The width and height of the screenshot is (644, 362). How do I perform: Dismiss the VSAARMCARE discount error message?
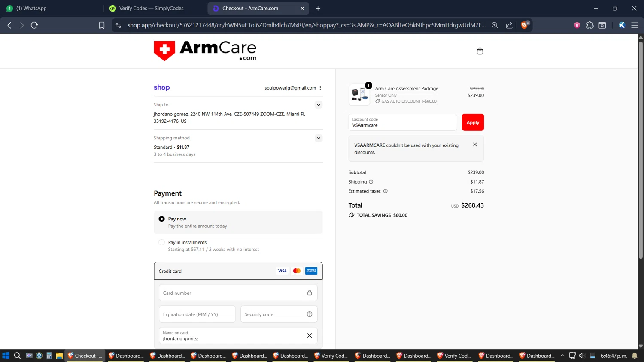click(x=475, y=145)
